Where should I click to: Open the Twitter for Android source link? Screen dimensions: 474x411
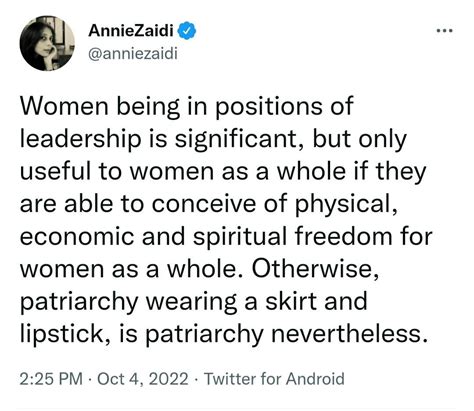pos(274,379)
